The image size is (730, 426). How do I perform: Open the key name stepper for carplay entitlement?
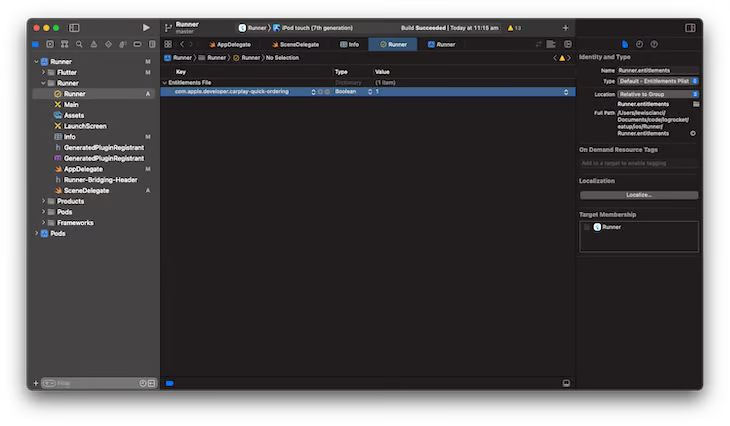click(x=313, y=92)
